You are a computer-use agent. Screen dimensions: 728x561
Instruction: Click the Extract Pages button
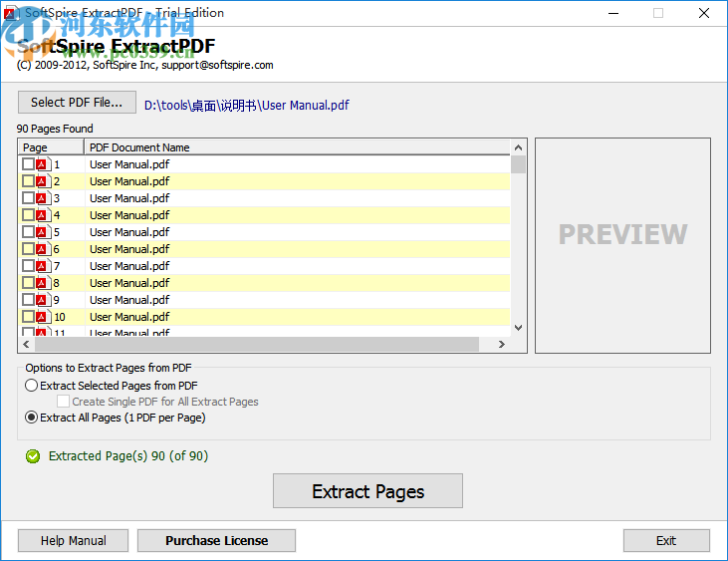point(367,491)
